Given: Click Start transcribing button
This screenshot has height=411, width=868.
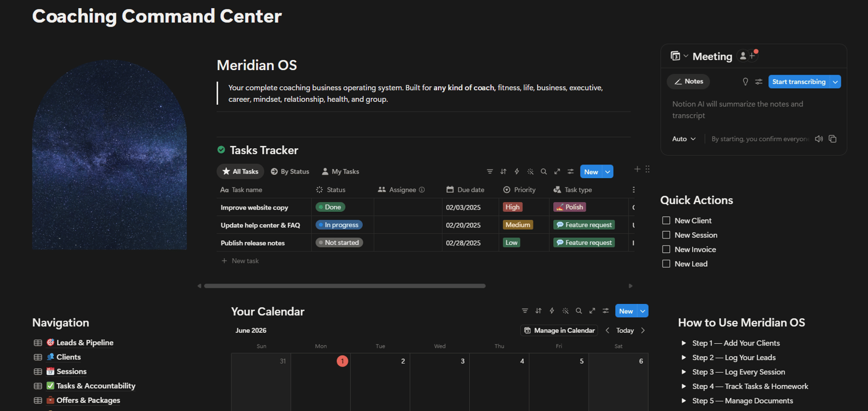Looking at the screenshot, I should click(x=799, y=82).
